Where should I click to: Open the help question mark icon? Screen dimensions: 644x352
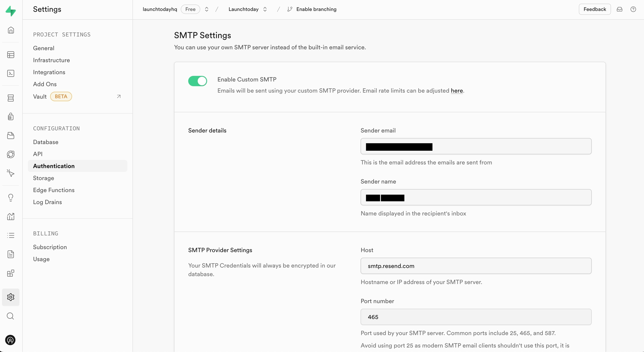[633, 9]
